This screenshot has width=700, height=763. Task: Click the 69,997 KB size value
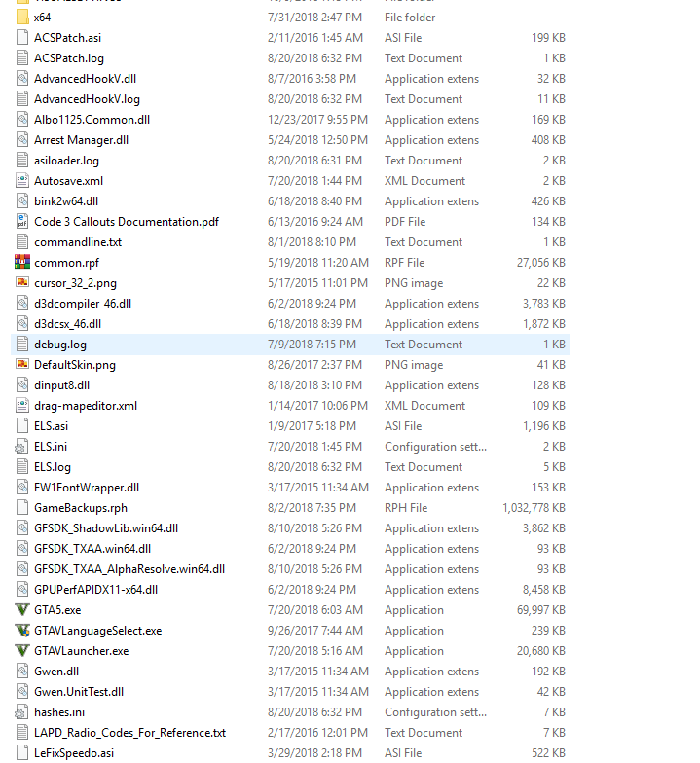click(x=541, y=610)
